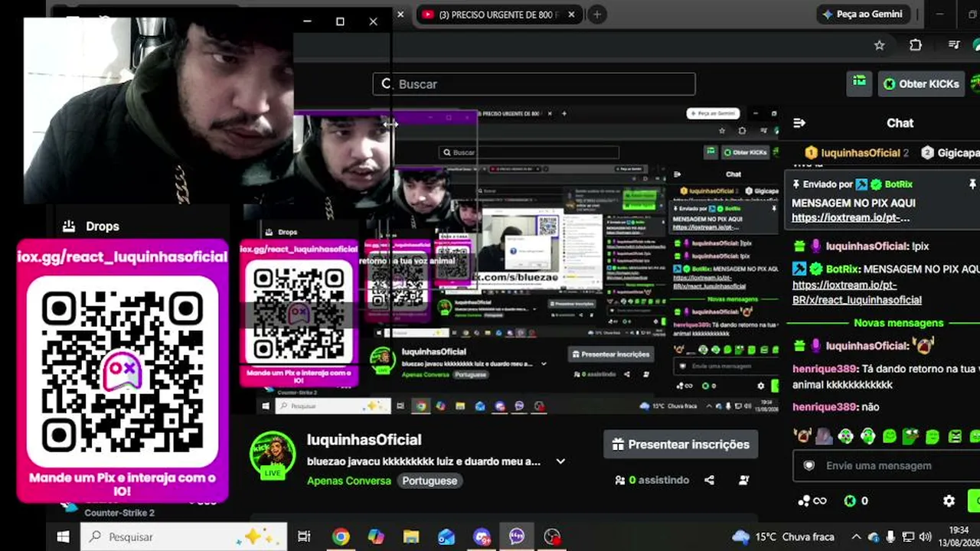Unpin the BotRix pinned chat message

(972, 184)
